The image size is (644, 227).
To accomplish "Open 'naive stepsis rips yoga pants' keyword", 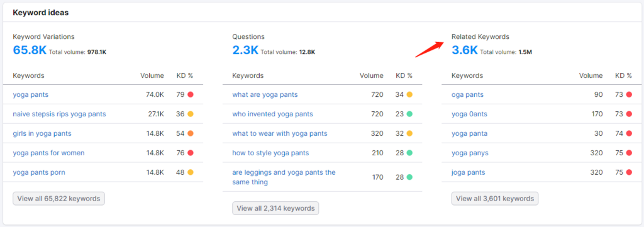I will coord(59,114).
